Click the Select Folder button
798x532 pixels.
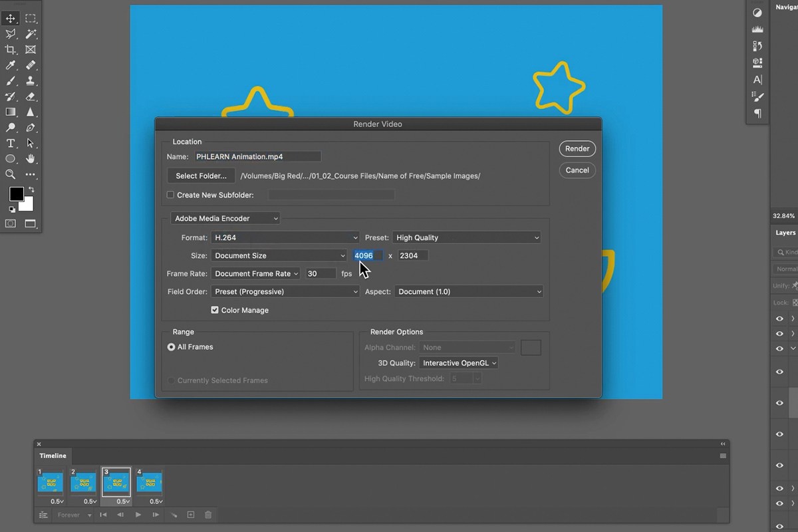pyautogui.click(x=201, y=176)
